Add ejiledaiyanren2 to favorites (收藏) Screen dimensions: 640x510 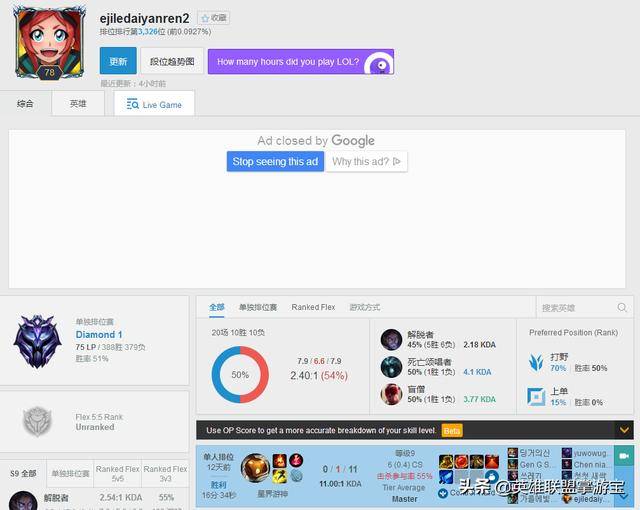point(214,18)
